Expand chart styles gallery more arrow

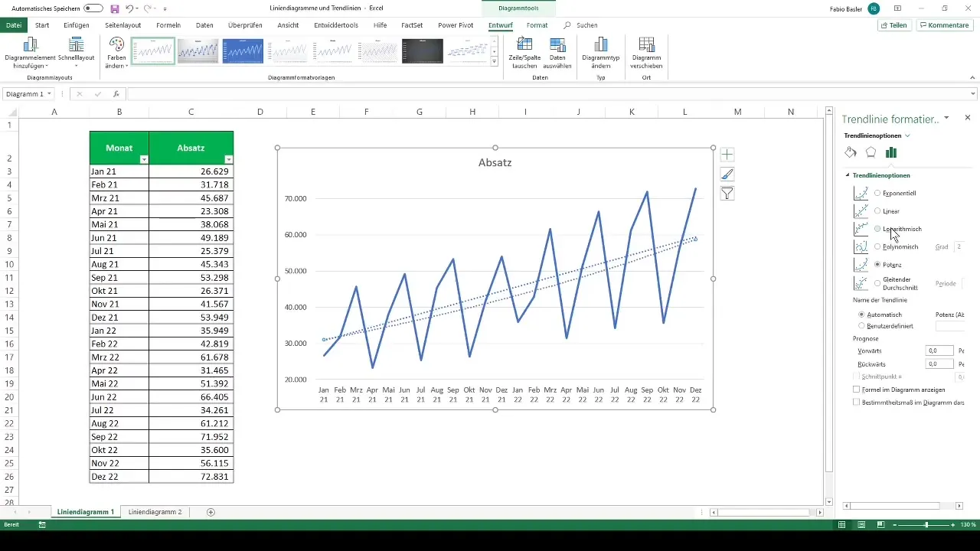495,61
